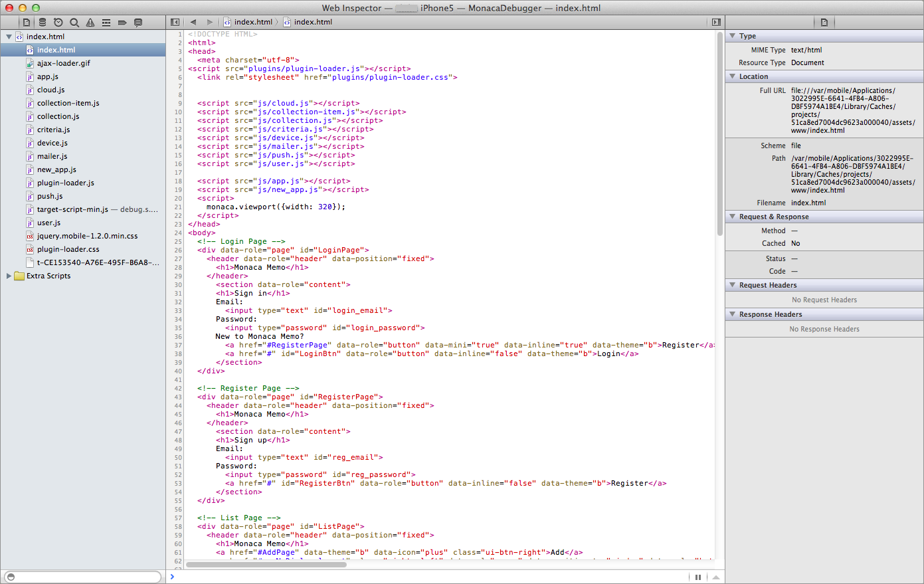Select the resource details panel icon
The width and height of the screenshot is (924, 584).
click(824, 22)
